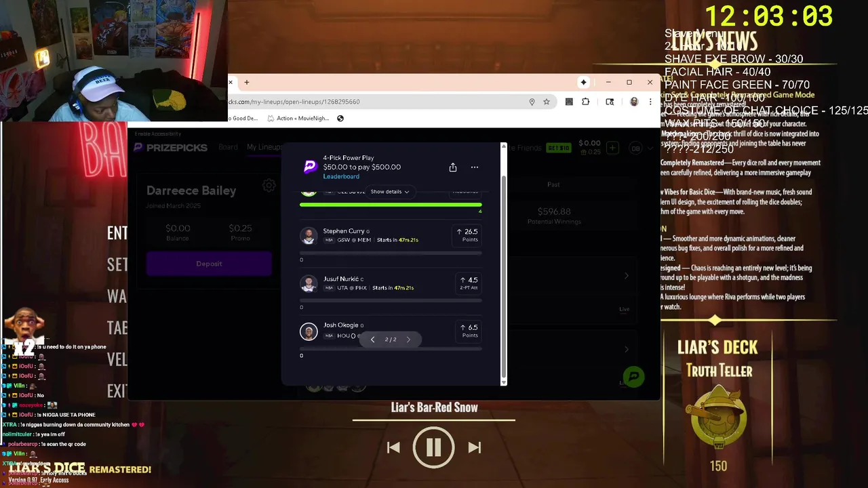Select Stephen Curry 26.5 Points projection

tap(467, 235)
